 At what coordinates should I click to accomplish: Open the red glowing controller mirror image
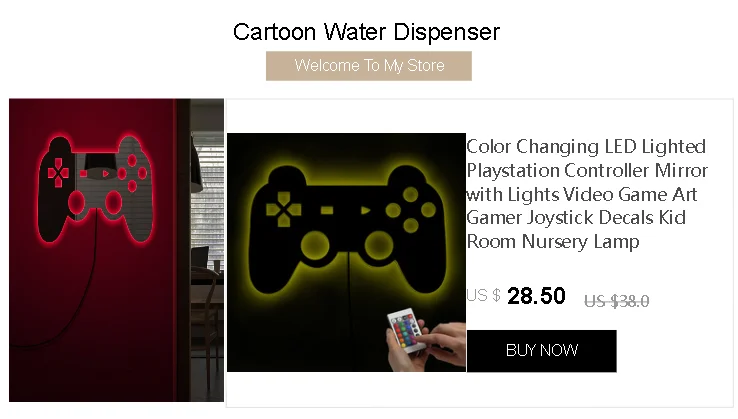[x=116, y=250]
